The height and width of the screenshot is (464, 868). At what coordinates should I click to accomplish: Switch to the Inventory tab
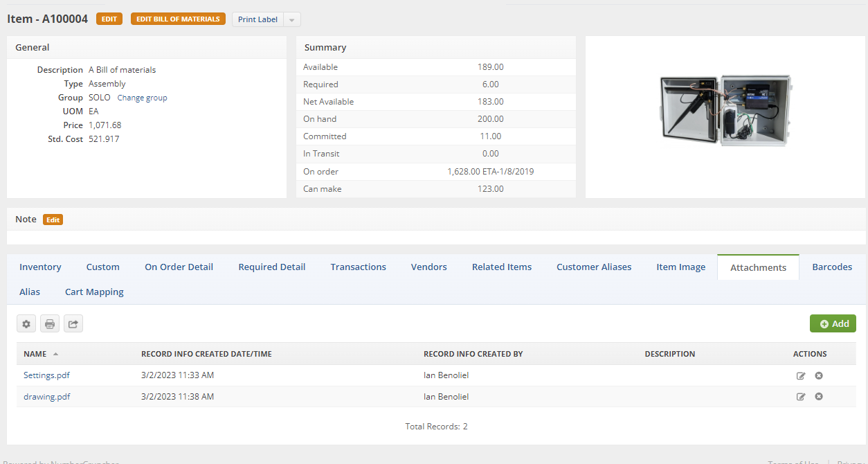pyautogui.click(x=40, y=267)
